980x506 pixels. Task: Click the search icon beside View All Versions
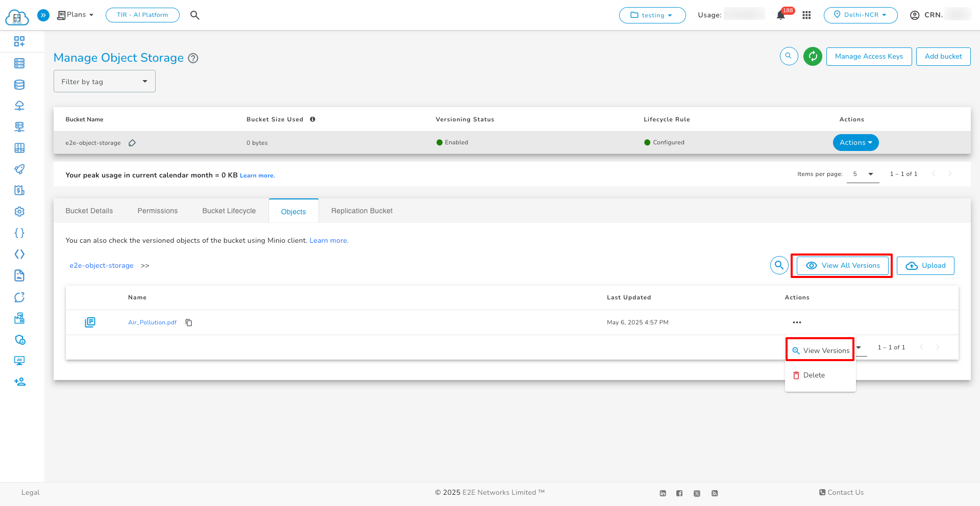(779, 265)
